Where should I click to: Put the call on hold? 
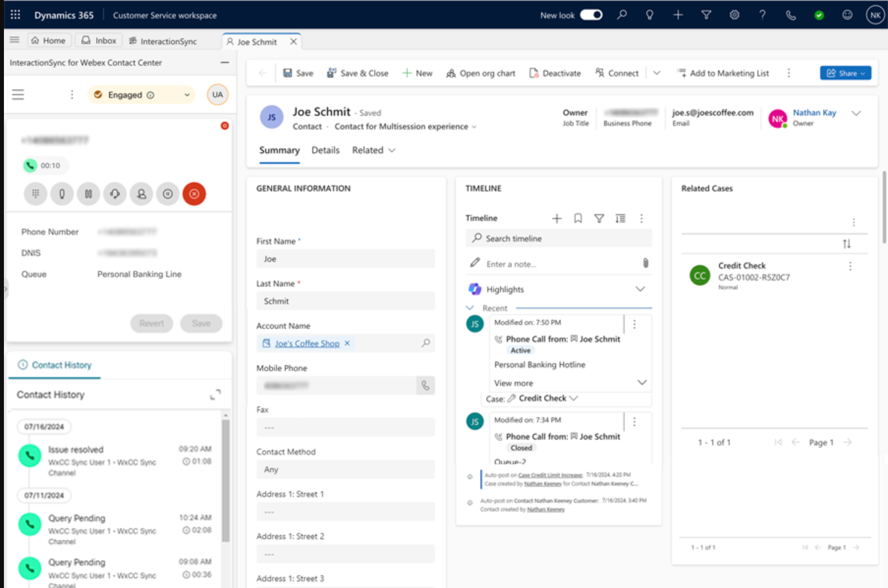(88, 194)
